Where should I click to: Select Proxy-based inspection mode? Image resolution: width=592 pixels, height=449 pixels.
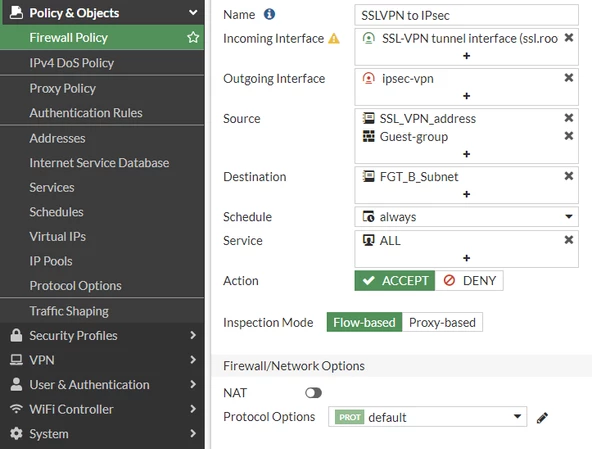coord(442,322)
